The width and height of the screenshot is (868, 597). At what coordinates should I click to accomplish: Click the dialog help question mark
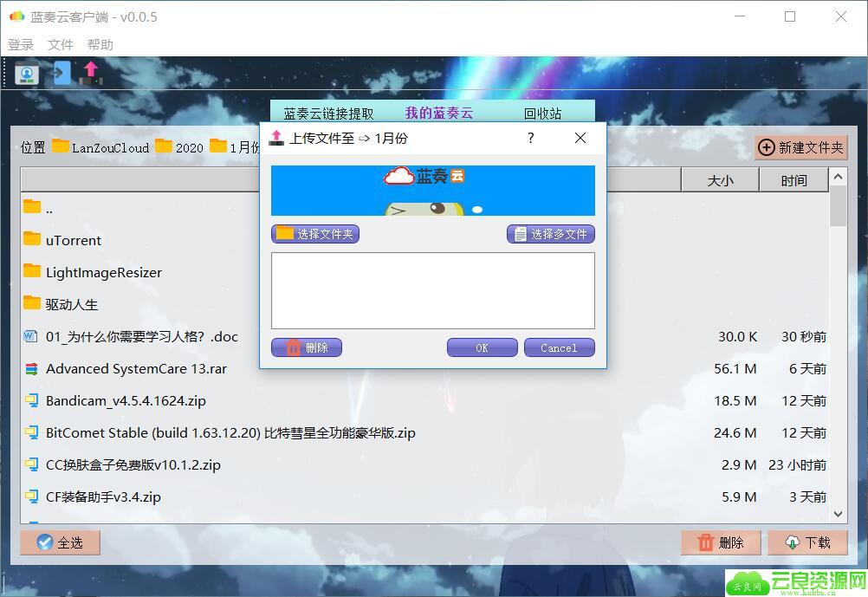[x=530, y=138]
